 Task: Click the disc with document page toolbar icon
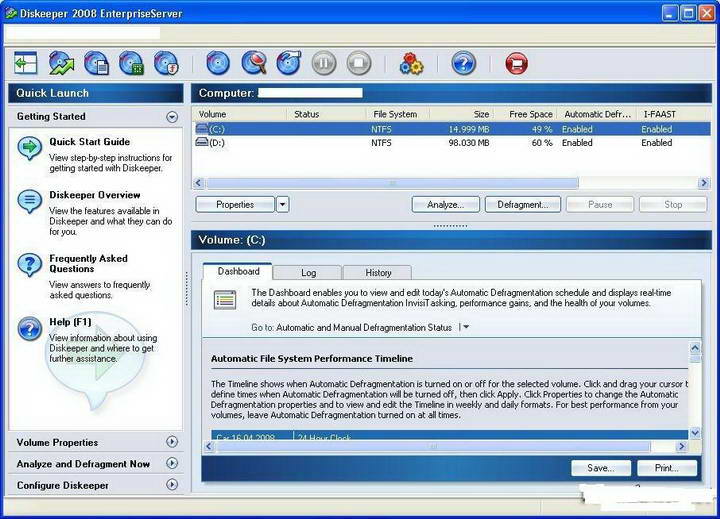click(x=96, y=63)
